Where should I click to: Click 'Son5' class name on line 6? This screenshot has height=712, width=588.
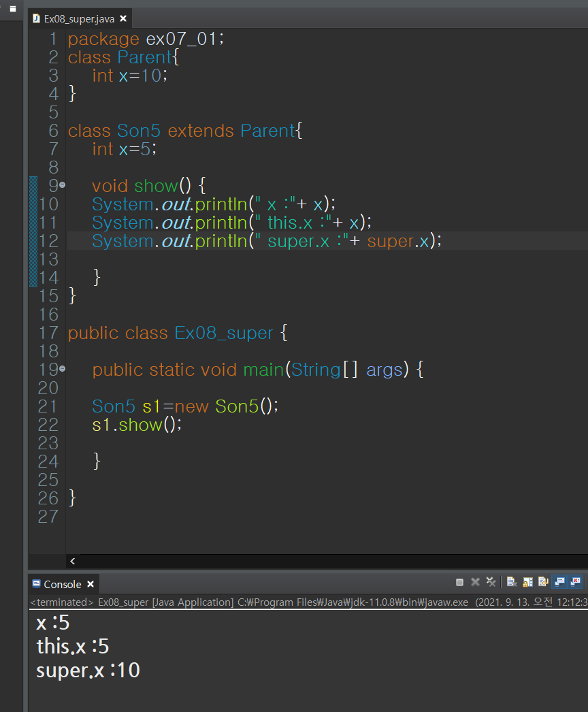[x=138, y=131]
